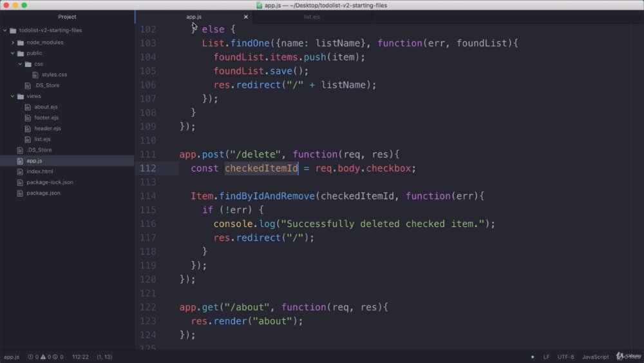Click the views folder icon
644x363 pixels.
click(x=21, y=96)
